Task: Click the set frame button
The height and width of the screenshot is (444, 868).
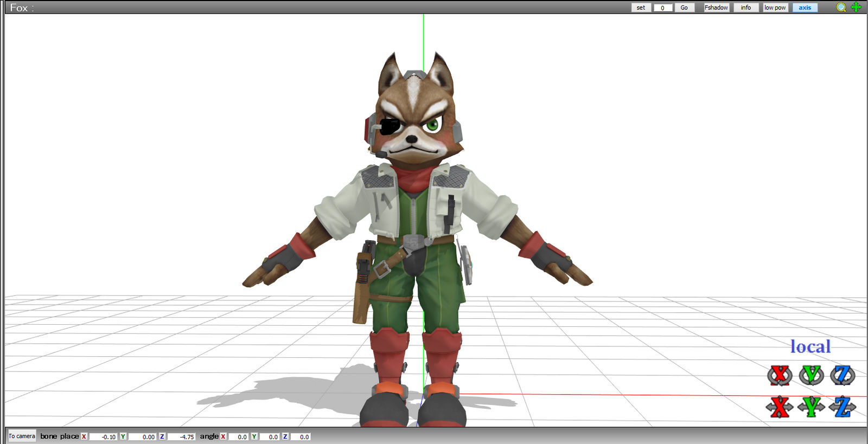Action: [641, 8]
